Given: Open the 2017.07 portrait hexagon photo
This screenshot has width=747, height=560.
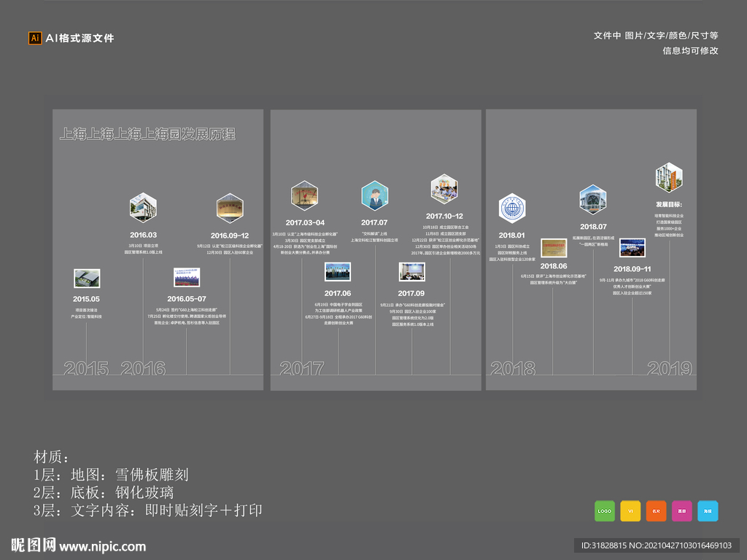Looking at the screenshot, I should coord(375,195).
